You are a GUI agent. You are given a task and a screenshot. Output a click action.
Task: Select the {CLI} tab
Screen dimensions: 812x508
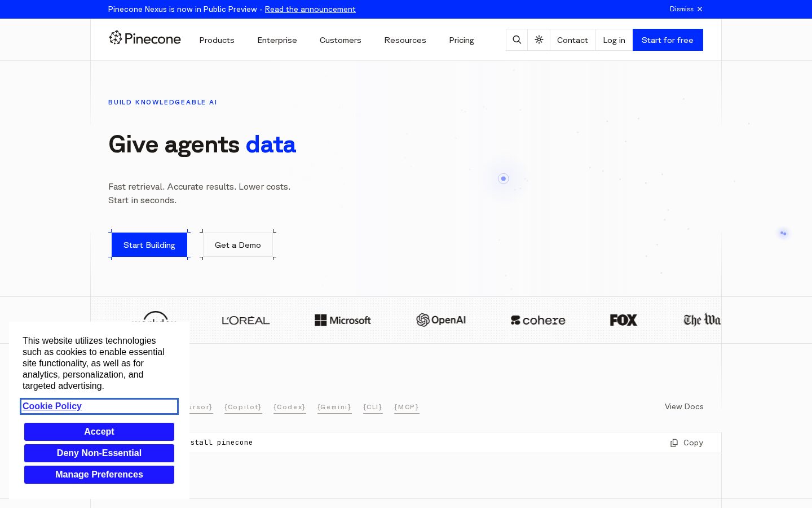(373, 407)
